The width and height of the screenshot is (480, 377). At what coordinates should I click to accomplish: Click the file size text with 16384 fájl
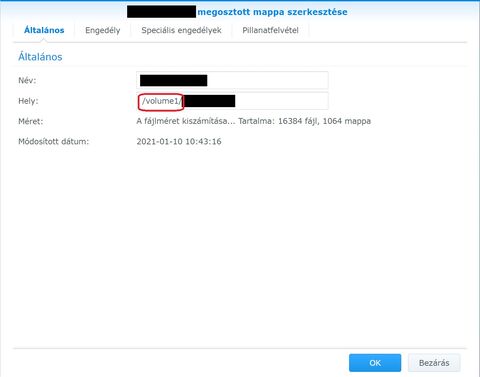[253, 121]
